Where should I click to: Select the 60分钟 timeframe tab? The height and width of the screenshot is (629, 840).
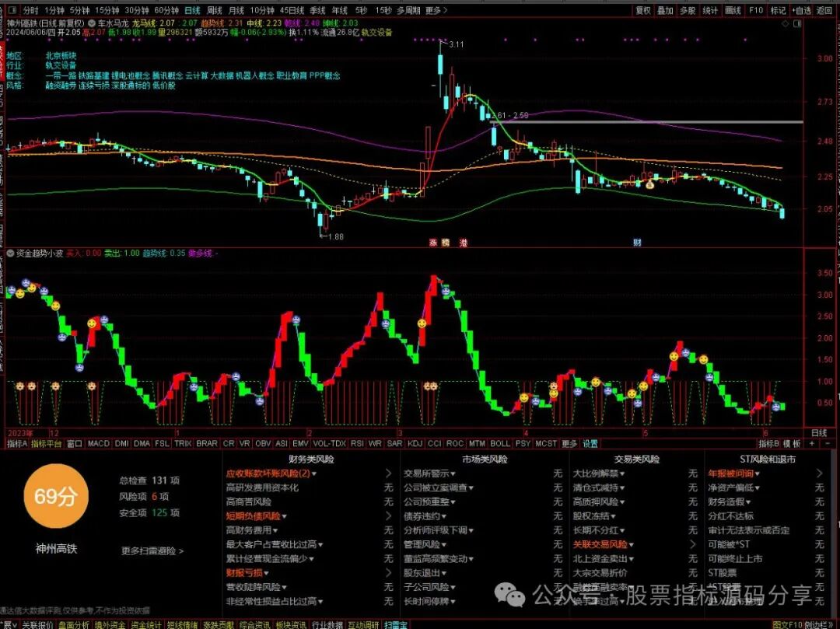pos(166,10)
